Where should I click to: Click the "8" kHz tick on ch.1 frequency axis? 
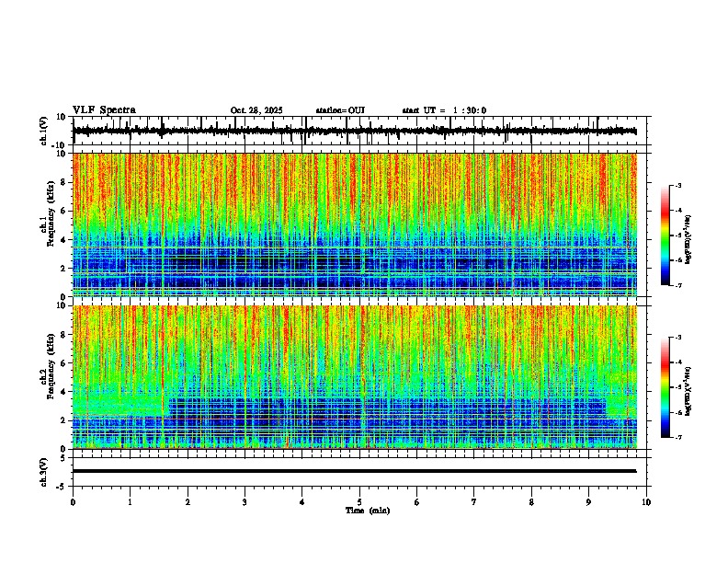tap(64, 182)
